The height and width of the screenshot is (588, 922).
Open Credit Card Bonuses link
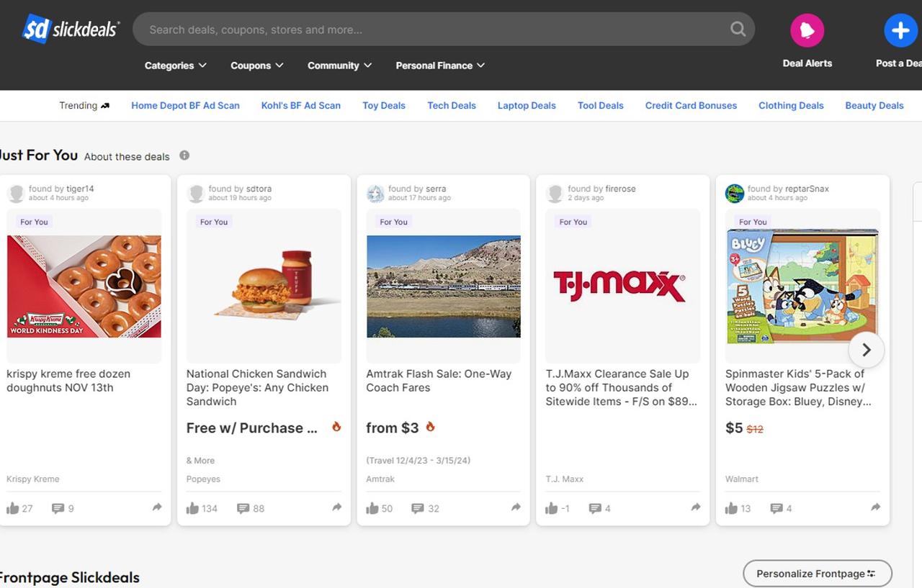coord(691,105)
